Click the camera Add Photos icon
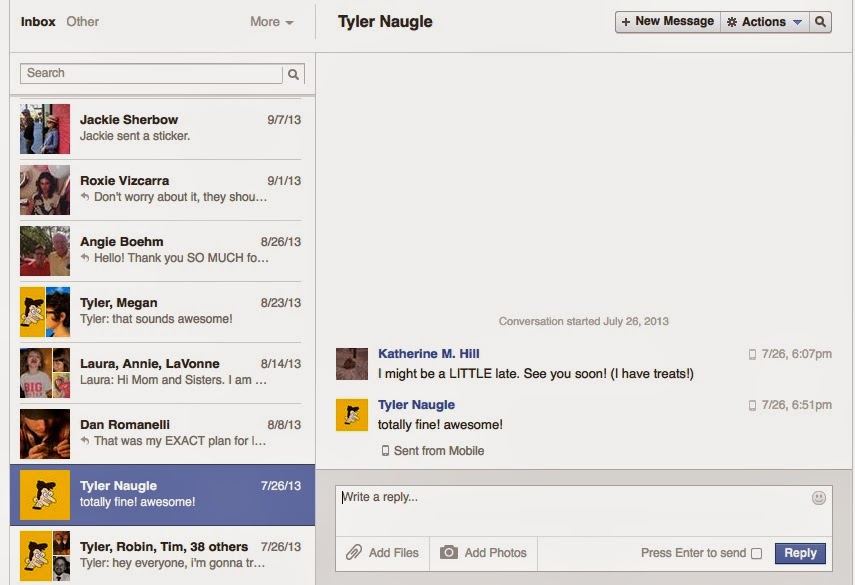Viewport: 855px width, 585px height. tap(449, 552)
